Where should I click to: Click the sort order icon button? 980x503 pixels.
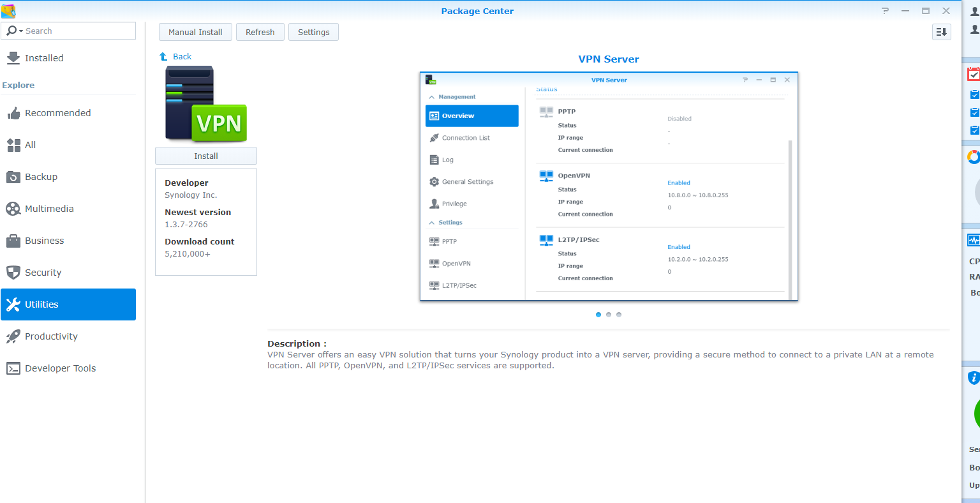[x=942, y=32]
